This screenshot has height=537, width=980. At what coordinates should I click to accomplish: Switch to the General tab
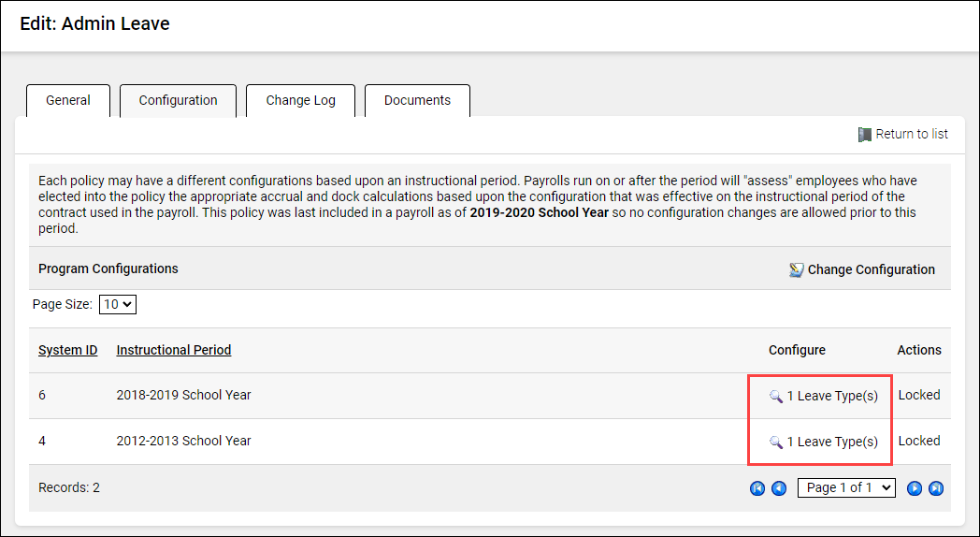(x=68, y=101)
